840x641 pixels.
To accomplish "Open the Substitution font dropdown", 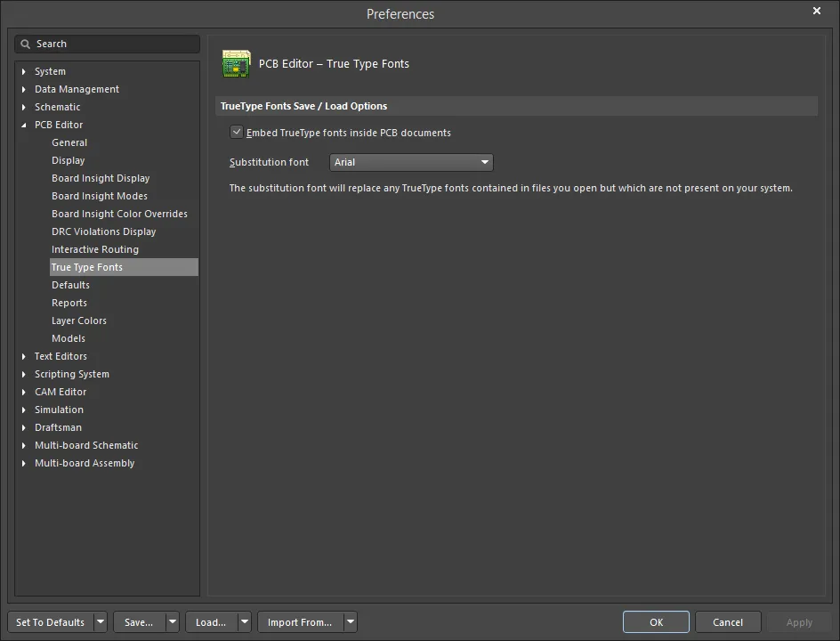I will pos(411,162).
